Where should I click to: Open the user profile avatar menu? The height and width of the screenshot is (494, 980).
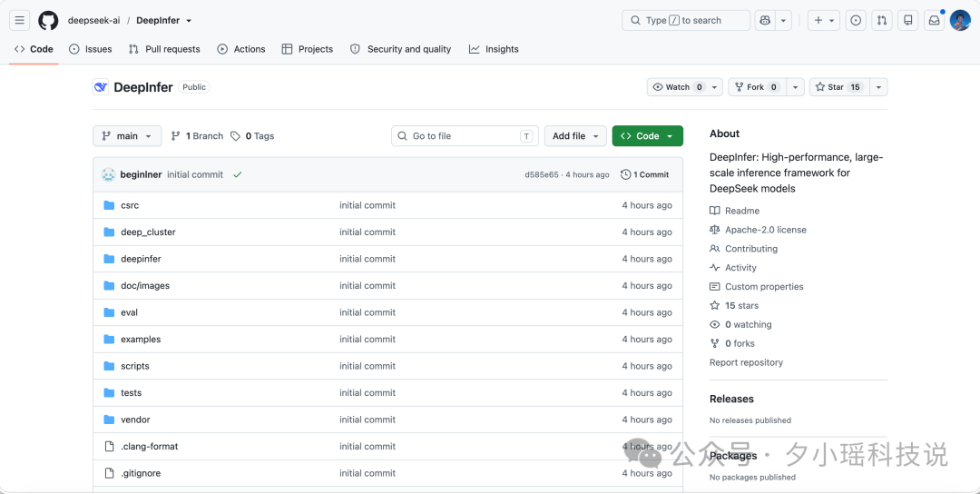point(960,21)
